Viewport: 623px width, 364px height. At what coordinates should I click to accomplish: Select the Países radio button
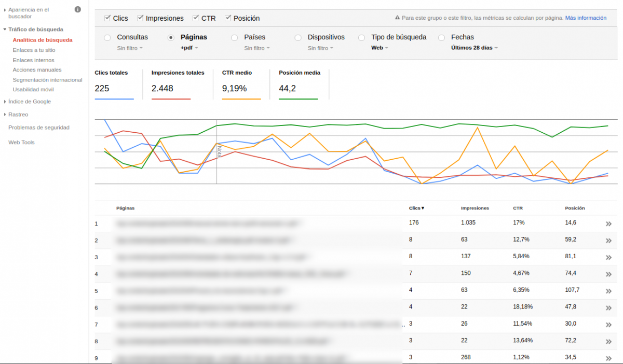[234, 37]
